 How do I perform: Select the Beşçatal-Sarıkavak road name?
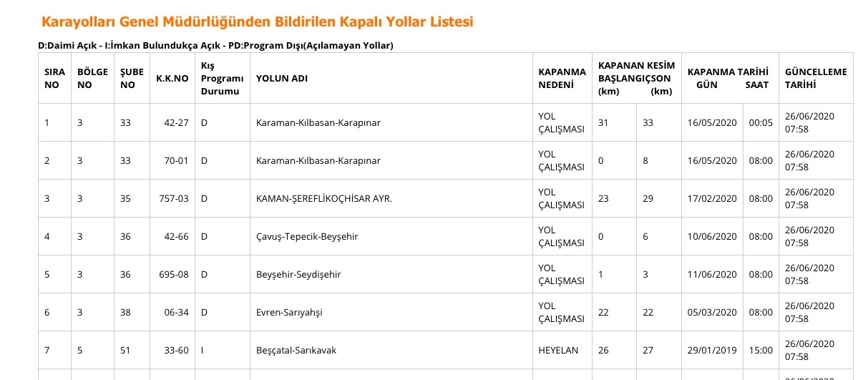click(296, 350)
